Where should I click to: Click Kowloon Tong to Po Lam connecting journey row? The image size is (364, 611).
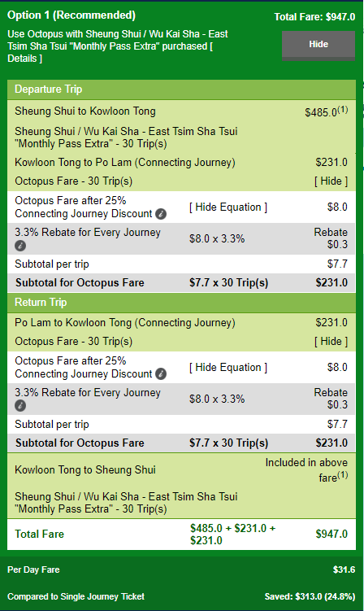[x=181, y=163]
